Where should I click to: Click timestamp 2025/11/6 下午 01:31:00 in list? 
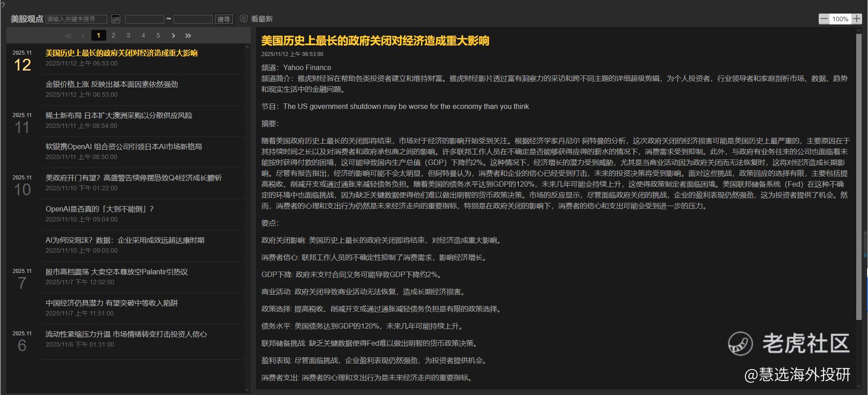click(x=80, y=344)
